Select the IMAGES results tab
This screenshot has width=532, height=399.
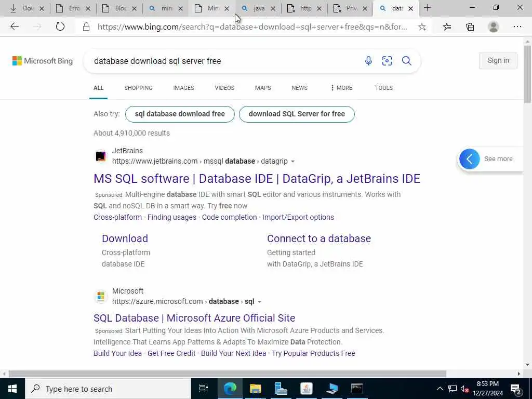[183, 88]
